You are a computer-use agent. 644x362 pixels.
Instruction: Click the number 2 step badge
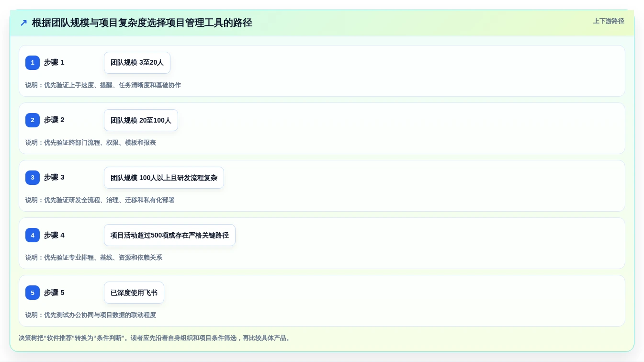click(33, 120)
